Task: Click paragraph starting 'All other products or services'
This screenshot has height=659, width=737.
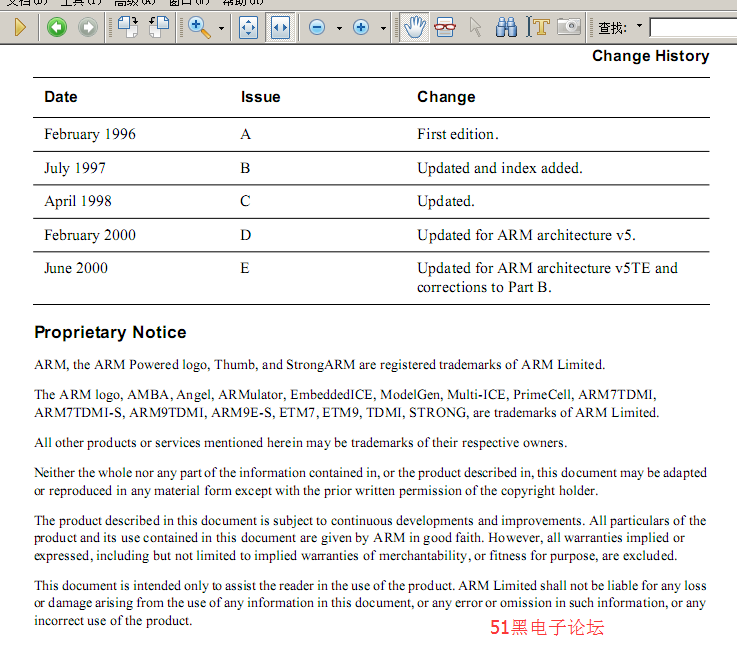Action: coord(301,443)
